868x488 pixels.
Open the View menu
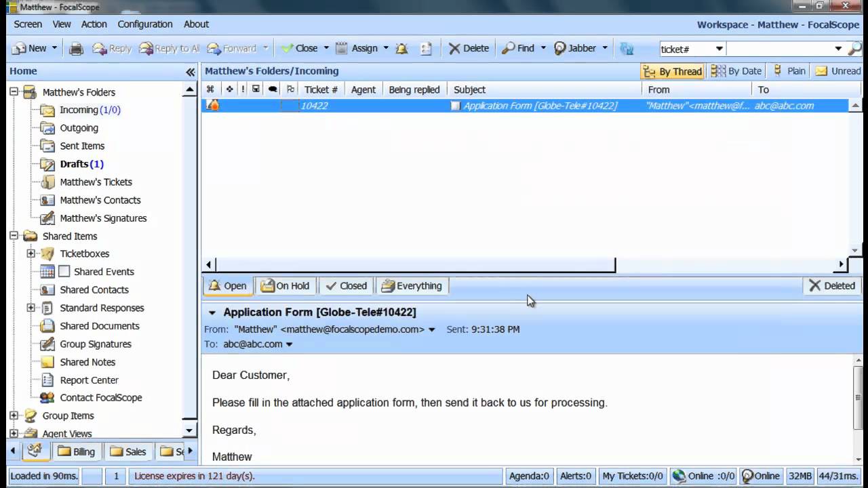[62, 24]
